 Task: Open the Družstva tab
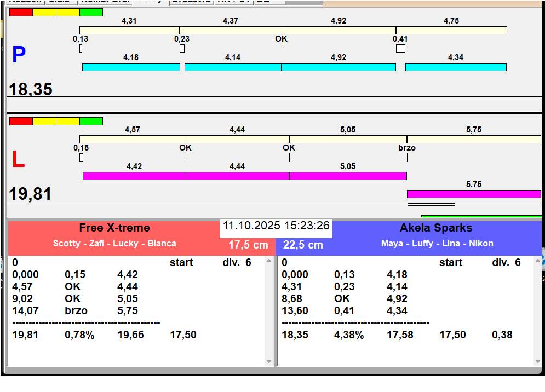(x=191, y=2)
